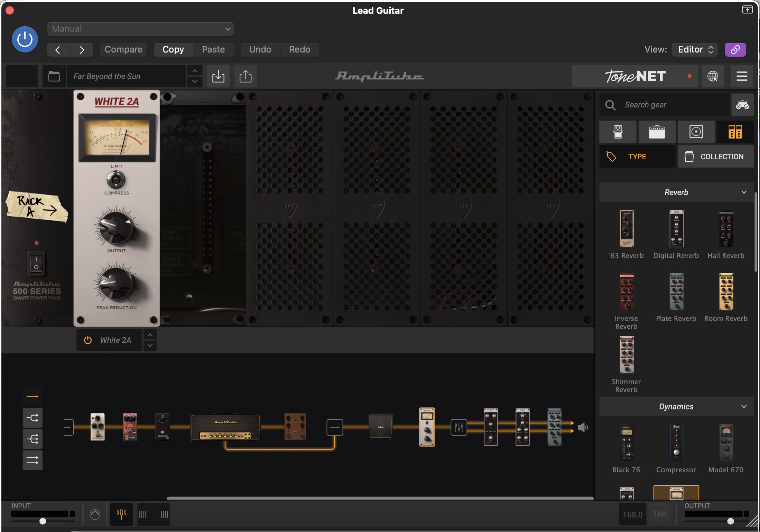Select the single serial chain routing
Viewport: 760px width, 532px height.
(33, 396)
